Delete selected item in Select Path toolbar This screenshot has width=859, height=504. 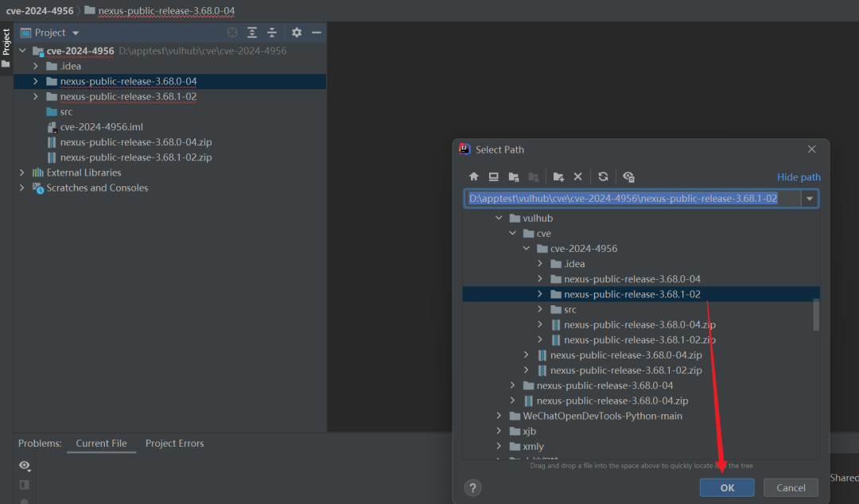[x=578, y=176]
